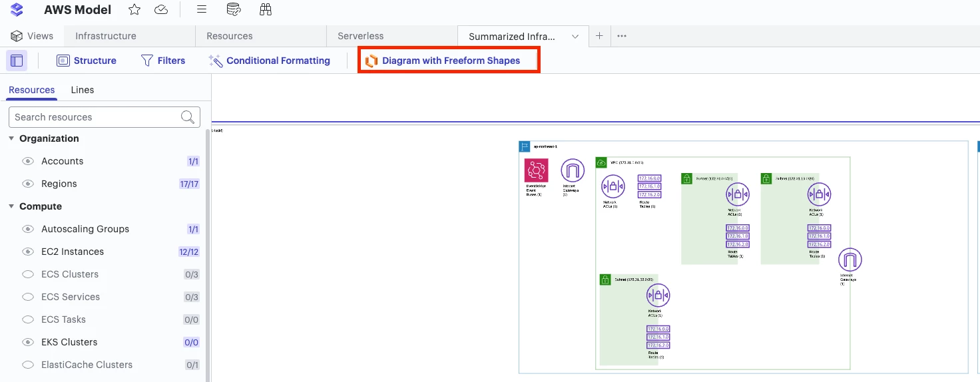Select Route Tables icon in Subnet 172.31.0.0/20

(738, 236)
